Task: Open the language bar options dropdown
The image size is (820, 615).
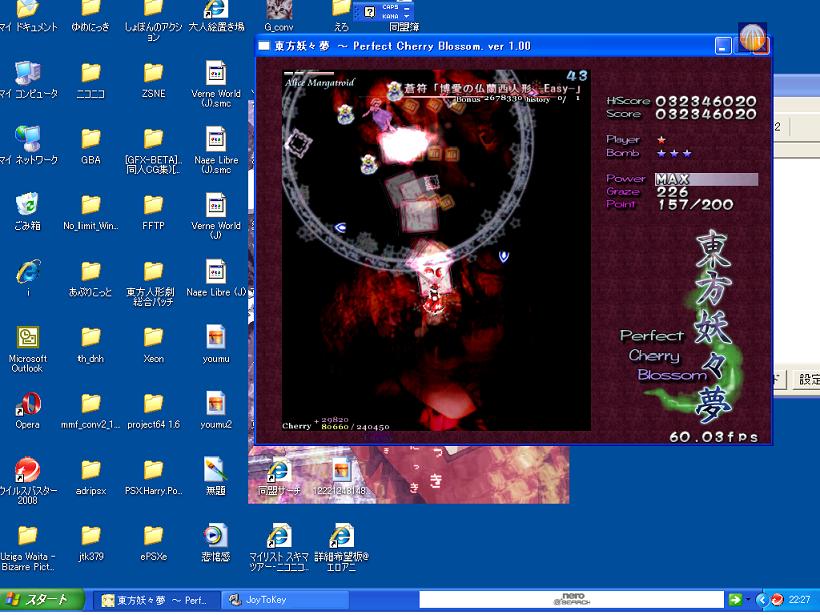Action: click(406, 17)
